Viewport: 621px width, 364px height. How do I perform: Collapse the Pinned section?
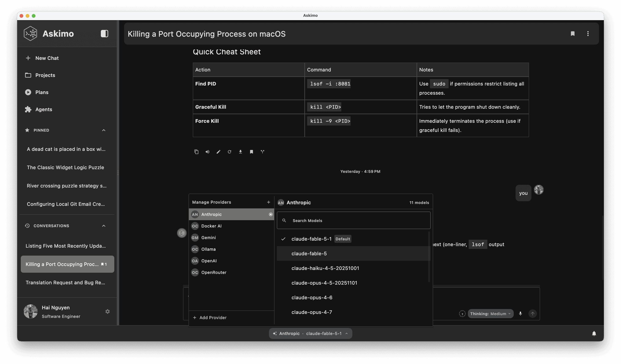point(104,130)
